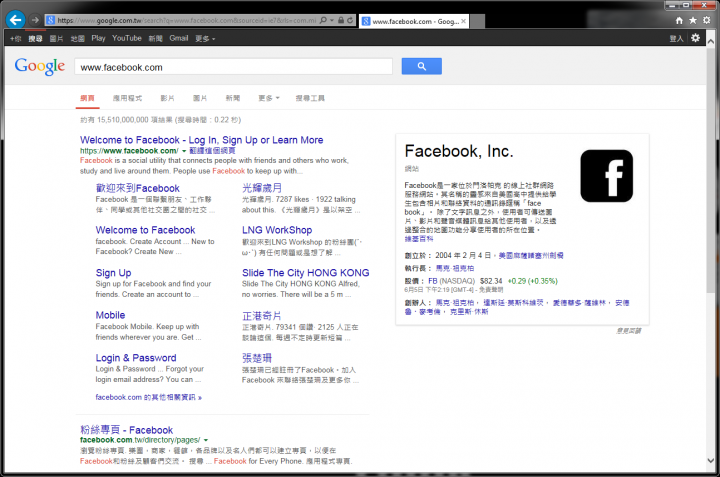
Task: Open Gmail from the Google bar
Action: 179,38
